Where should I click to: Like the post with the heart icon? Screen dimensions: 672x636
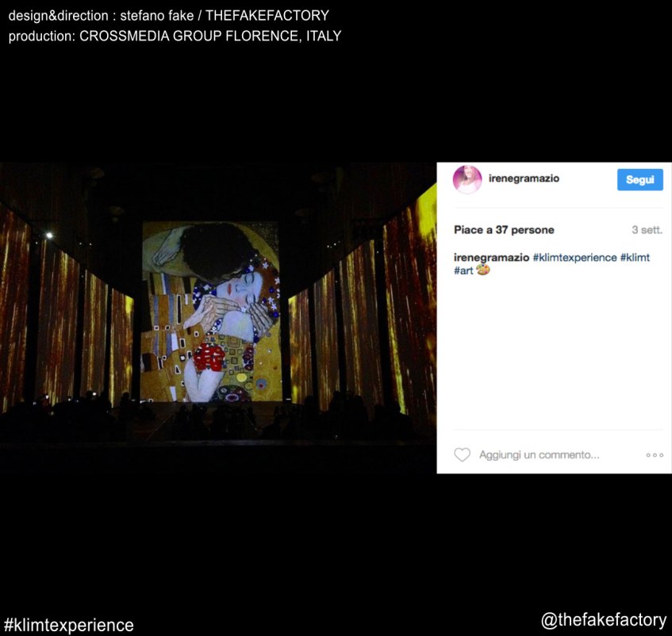[462, 455]
